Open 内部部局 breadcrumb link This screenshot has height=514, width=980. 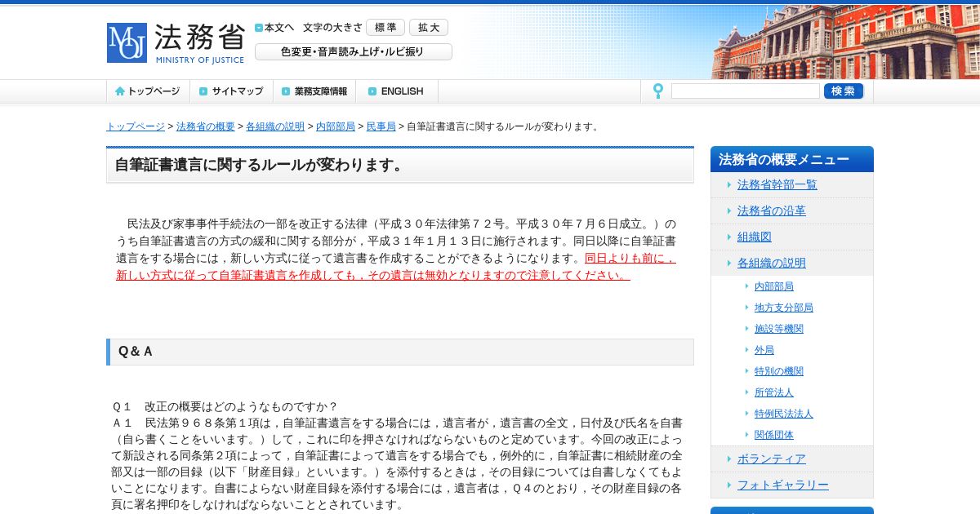pyautogui.click(x=336, y=126)
